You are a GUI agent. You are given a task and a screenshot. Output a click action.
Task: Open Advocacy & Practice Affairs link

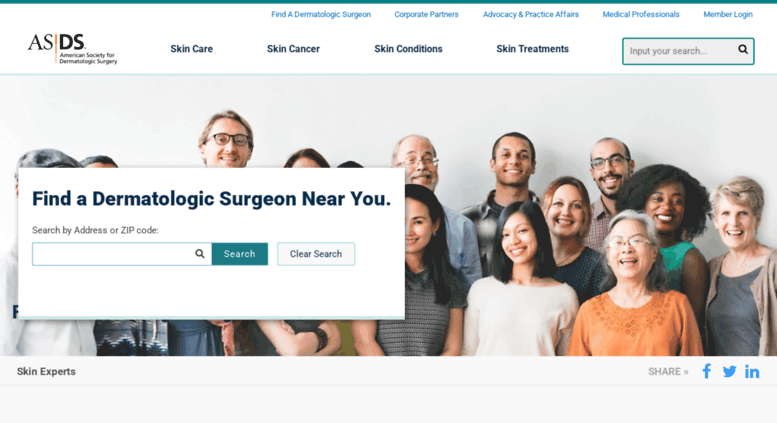[531, 14]
